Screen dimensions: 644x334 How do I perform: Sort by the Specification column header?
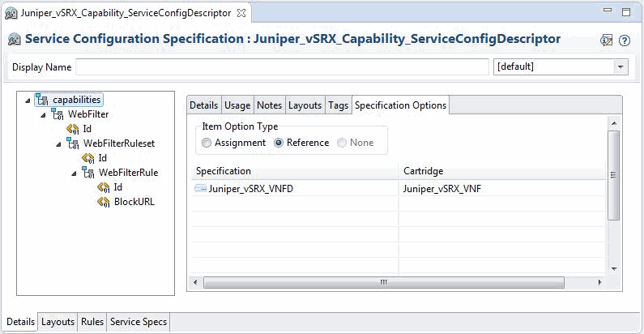(x=295, y=171)
